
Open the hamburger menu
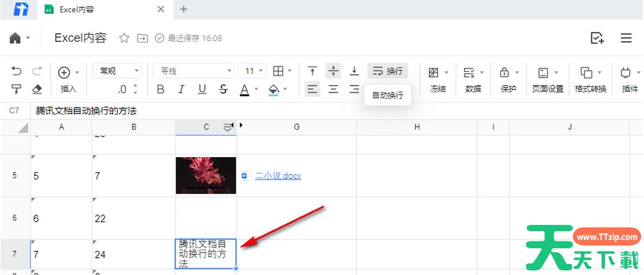tap(626, 38)
